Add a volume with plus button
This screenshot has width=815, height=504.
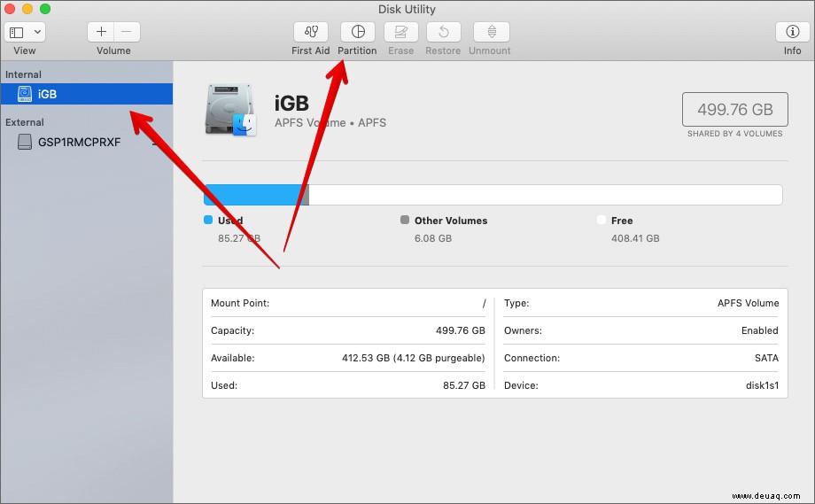[x=101, y=32]
